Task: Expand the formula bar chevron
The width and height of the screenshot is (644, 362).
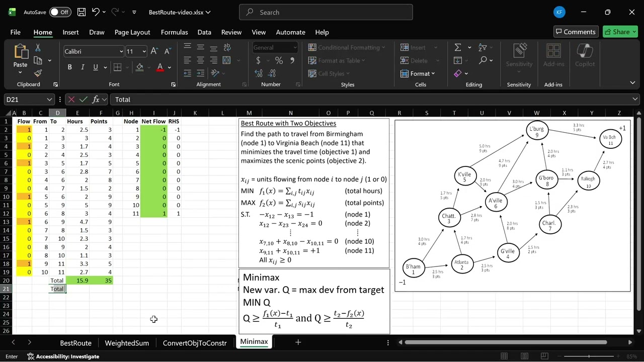Action: click(635, 100)
